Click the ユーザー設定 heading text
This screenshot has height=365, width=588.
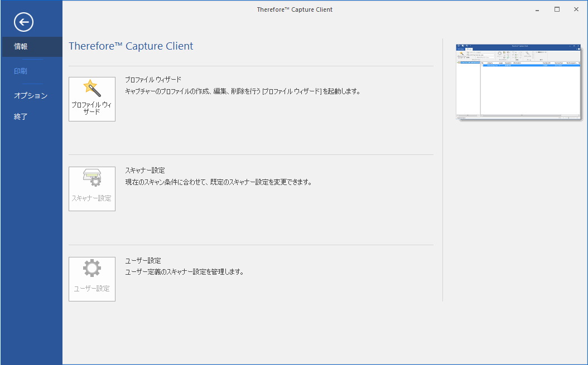pos(143,260)
